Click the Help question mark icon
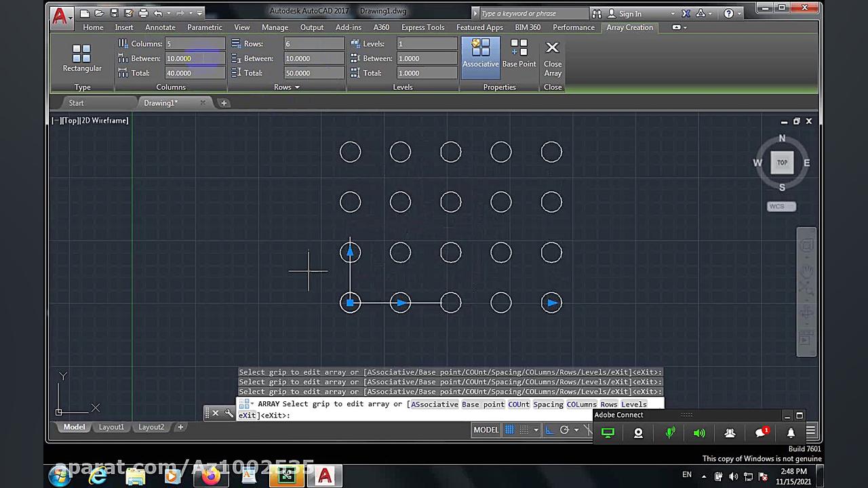Viewport: 868px width, 488px height. pyautogui.click(x=728, y=13)
